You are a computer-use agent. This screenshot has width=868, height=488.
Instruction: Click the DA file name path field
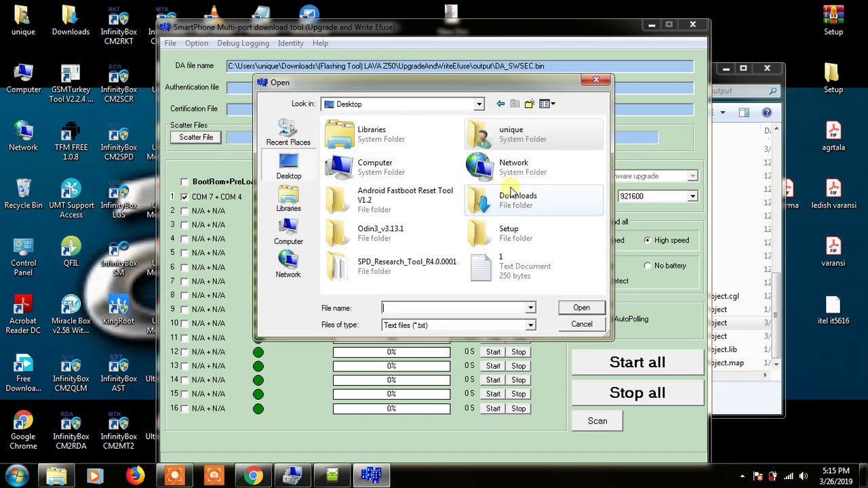(x=460, y=66)
